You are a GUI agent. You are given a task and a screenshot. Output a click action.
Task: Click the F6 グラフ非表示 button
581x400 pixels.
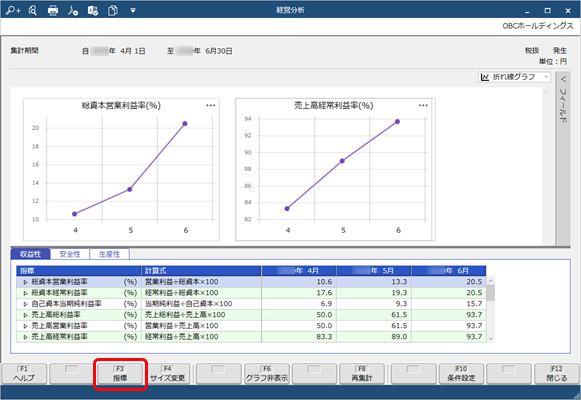point(267,374)
